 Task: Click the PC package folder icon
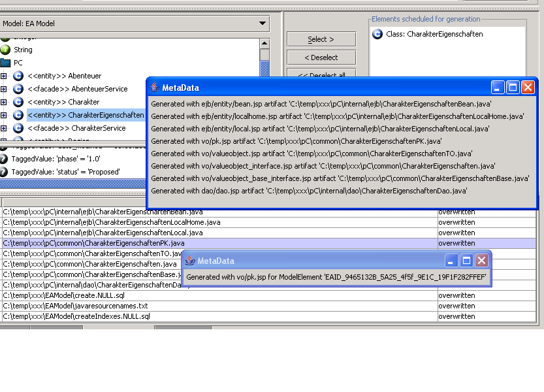click(x=5, y=63)
